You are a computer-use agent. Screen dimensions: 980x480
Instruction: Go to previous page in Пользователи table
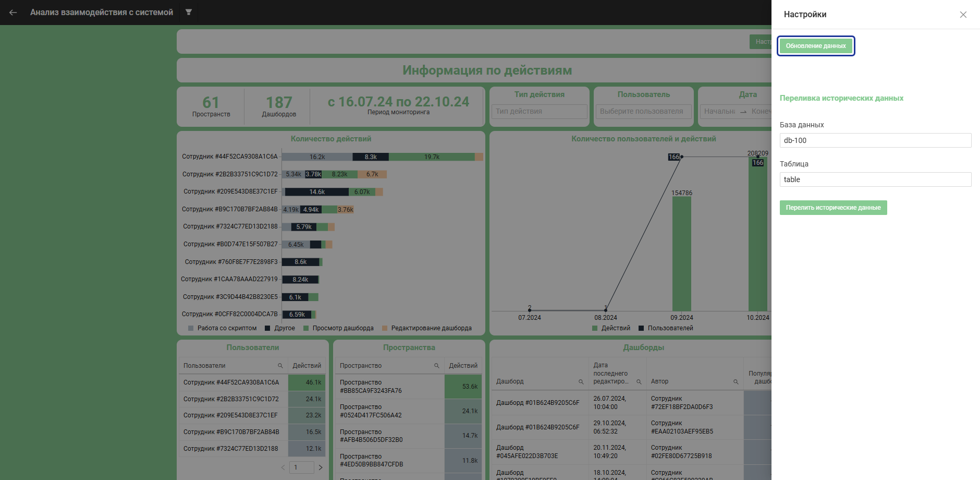283,467
